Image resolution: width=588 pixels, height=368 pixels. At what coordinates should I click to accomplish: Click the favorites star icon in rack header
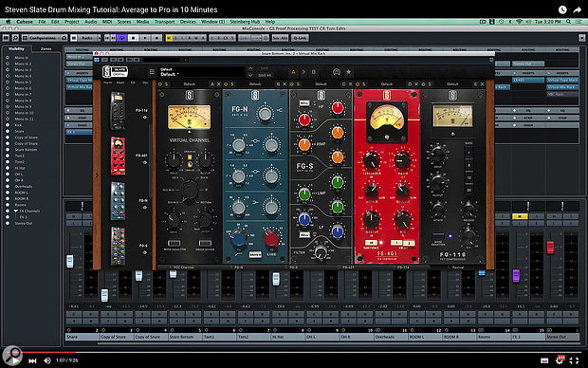tap(348, 72)
